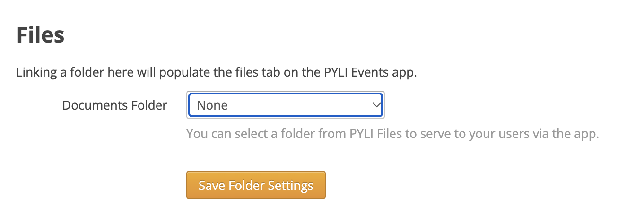644x222 pixels.
Task: Expand the folder list showing None
Action: pyautogui.click(x=285, y=105)
